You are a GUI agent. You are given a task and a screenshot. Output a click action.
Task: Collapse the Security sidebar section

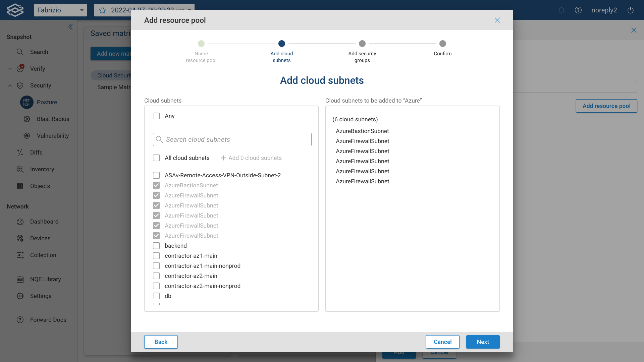tap(10, 85)
